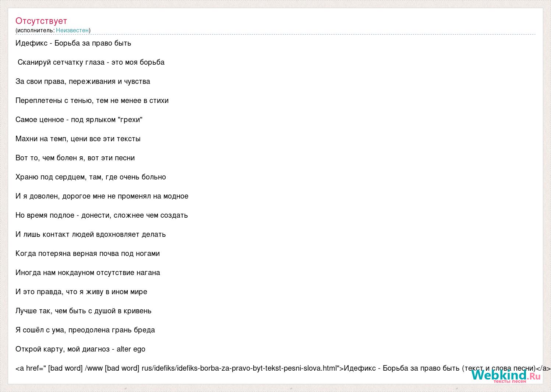Click the Отсутствует song title
The width and height of the screenshot is (551, 392).
coord(41,21)
